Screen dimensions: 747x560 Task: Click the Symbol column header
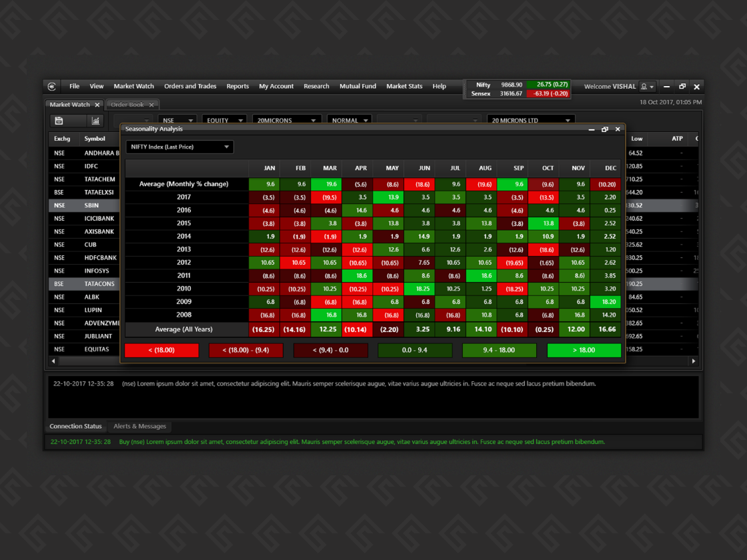click(x=95, y=139)
